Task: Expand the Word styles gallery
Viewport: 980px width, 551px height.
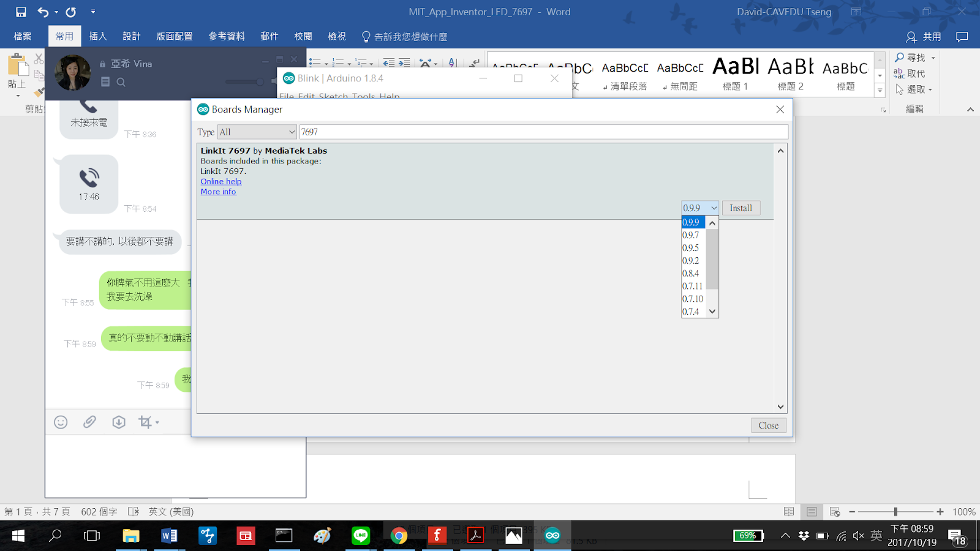Action: click(880, 90)
